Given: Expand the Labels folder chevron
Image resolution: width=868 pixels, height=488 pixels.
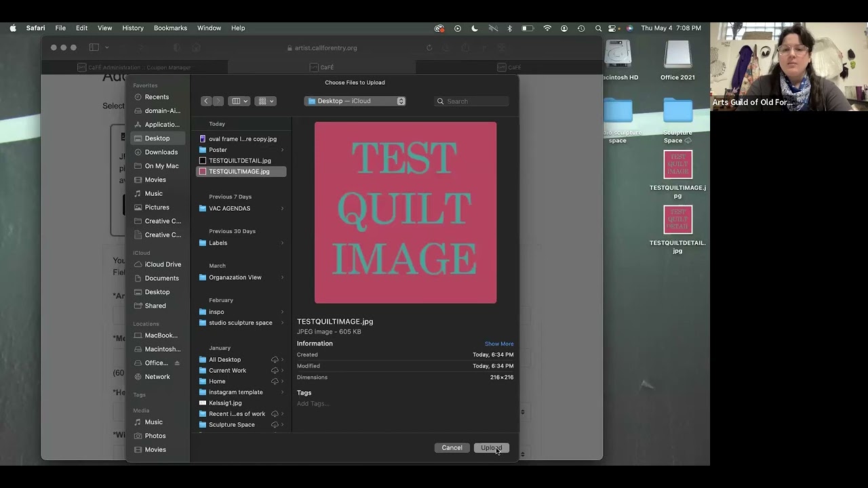Looking at the screenshot, I should 282,243.
